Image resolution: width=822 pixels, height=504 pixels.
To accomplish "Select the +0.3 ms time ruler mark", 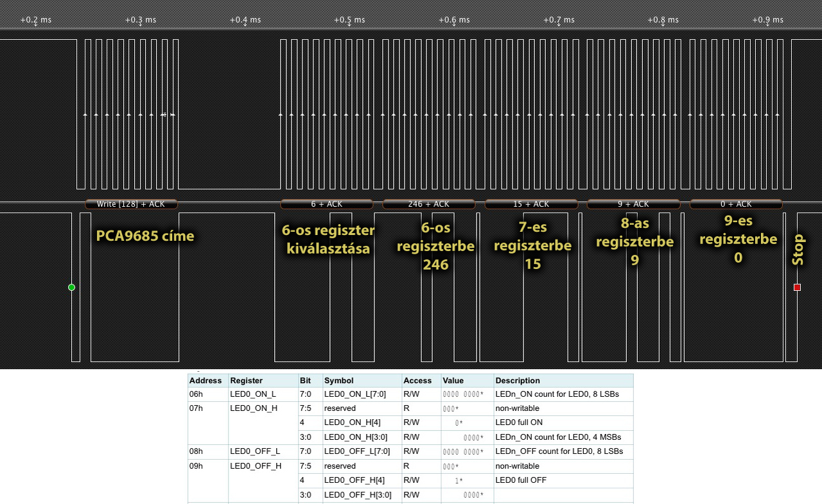I will pos(140,20).
